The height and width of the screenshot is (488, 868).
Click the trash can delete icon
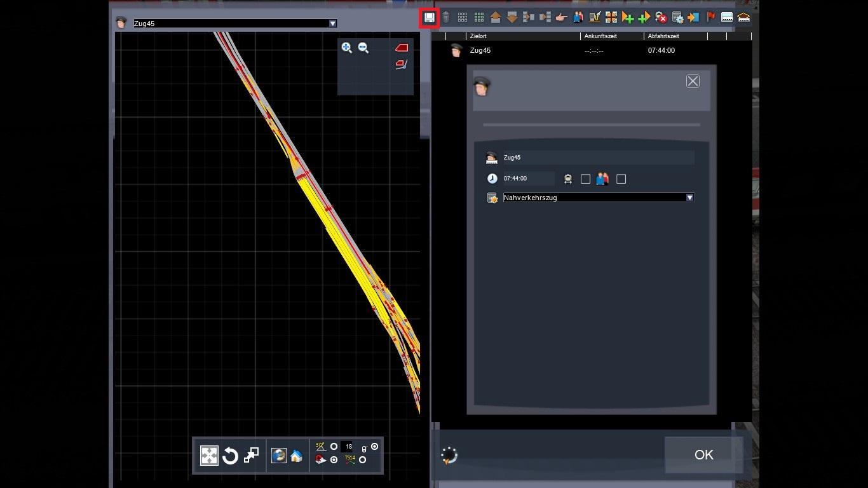[x=446, y=18]
